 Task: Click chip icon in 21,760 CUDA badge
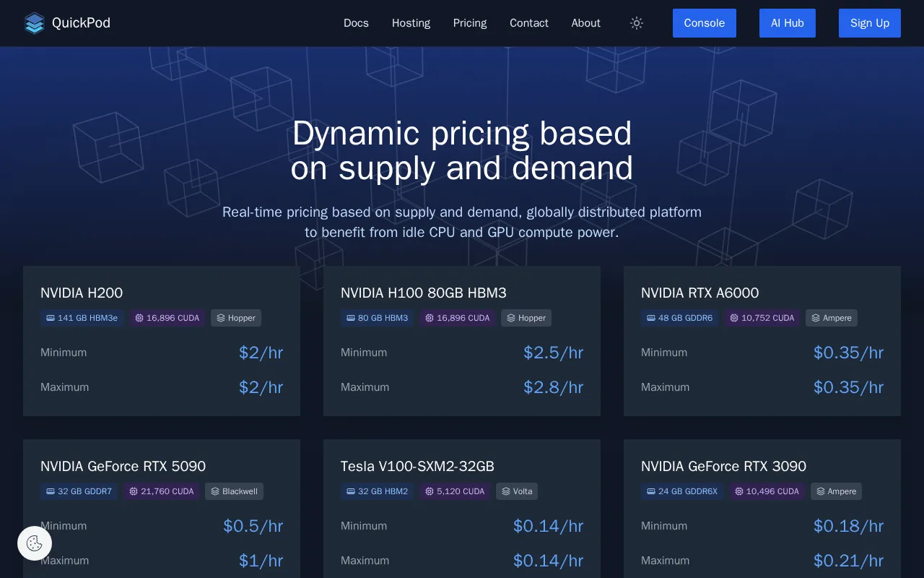point(134,491)
